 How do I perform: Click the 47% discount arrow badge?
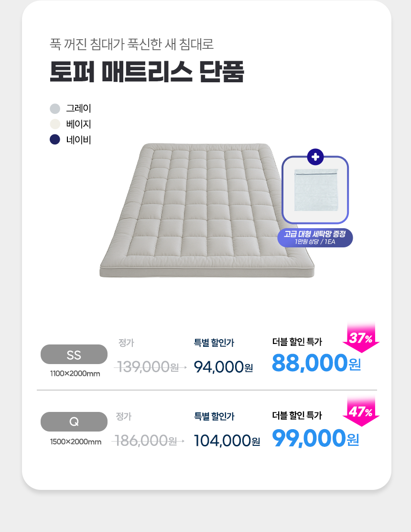pos(361,412)
